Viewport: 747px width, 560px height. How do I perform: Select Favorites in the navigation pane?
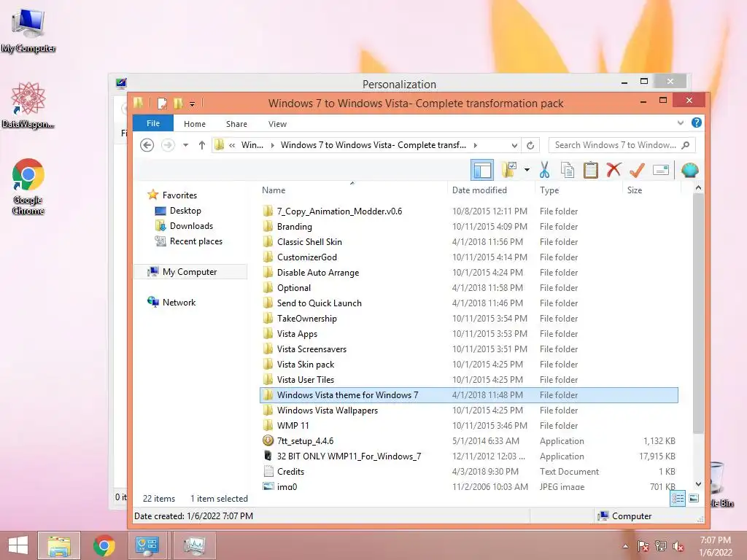coord(179,195)
